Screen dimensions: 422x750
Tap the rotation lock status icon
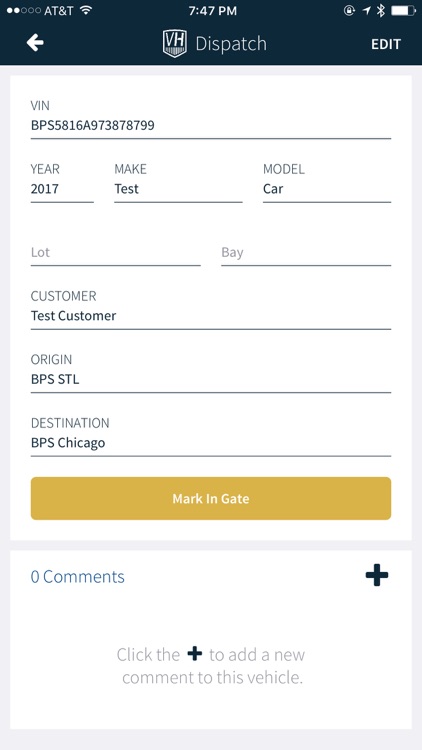click(350, 11)
